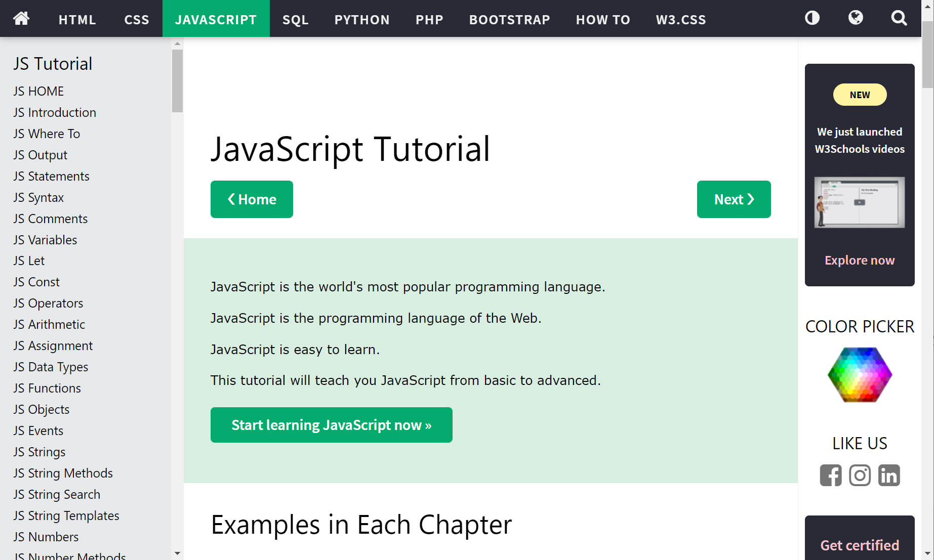
Task: Open JS Arithmetic in sidebar
Action: pos(49,324)
